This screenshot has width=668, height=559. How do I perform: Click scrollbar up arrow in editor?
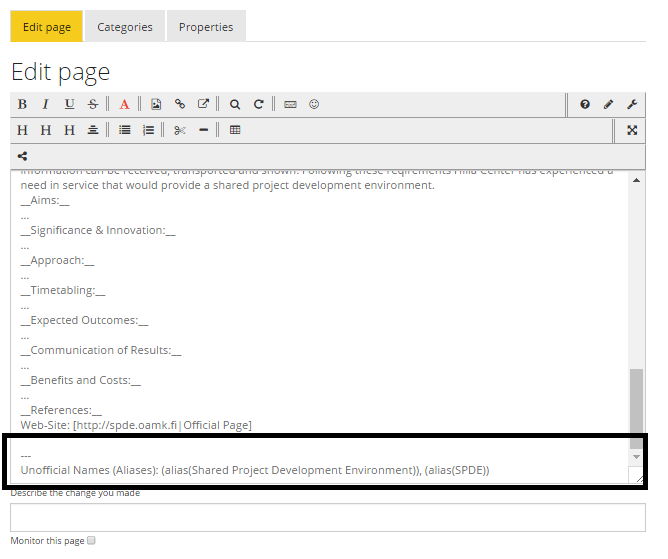point(636,180)
